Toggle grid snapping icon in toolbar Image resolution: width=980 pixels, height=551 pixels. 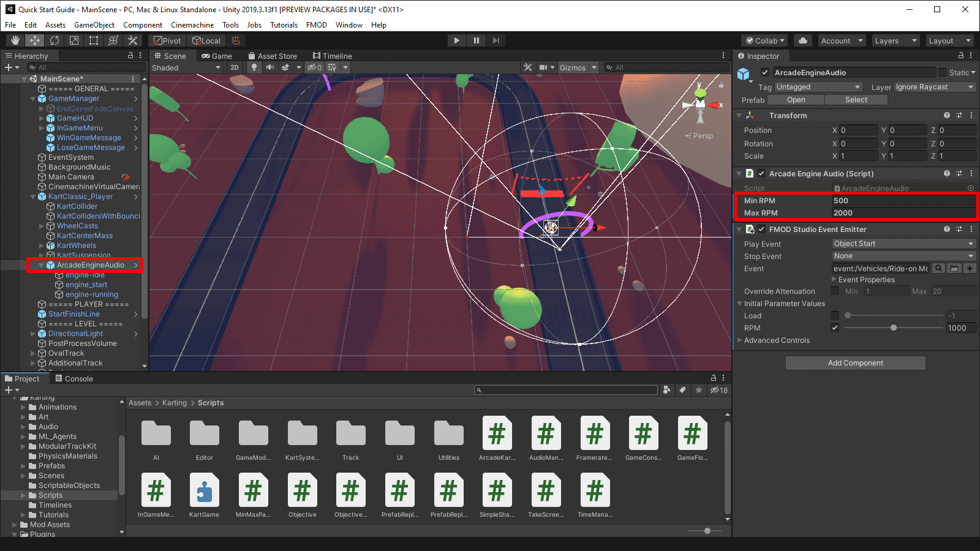pyautogui.click(x=236, y=40)
